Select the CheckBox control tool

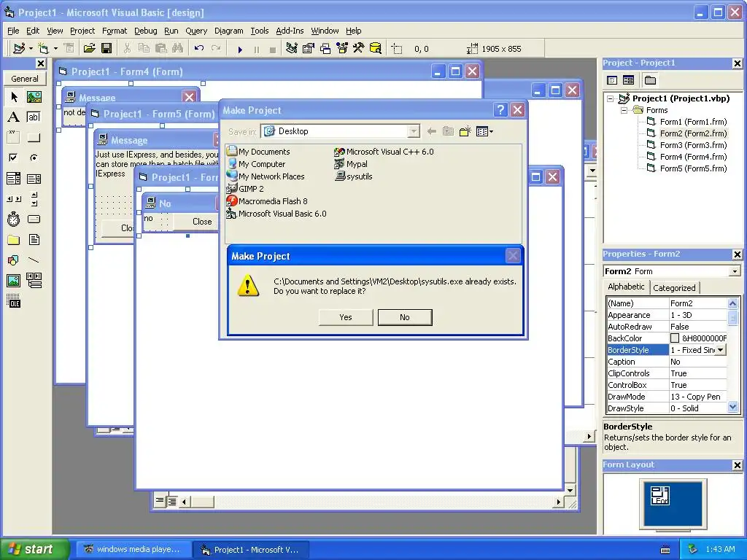(x=14, y=157)
